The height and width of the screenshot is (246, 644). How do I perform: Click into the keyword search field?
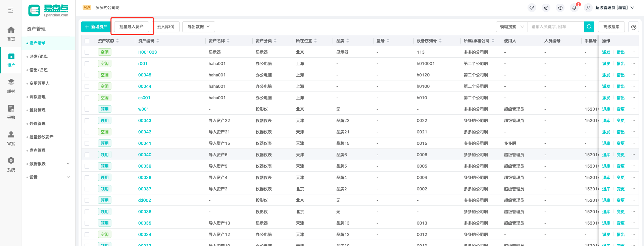point(556,27)
